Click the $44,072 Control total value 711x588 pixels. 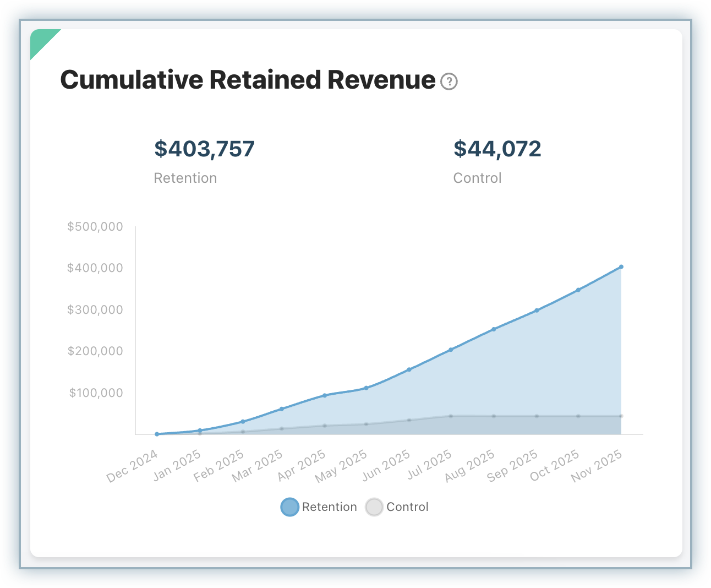click(497, 149)
